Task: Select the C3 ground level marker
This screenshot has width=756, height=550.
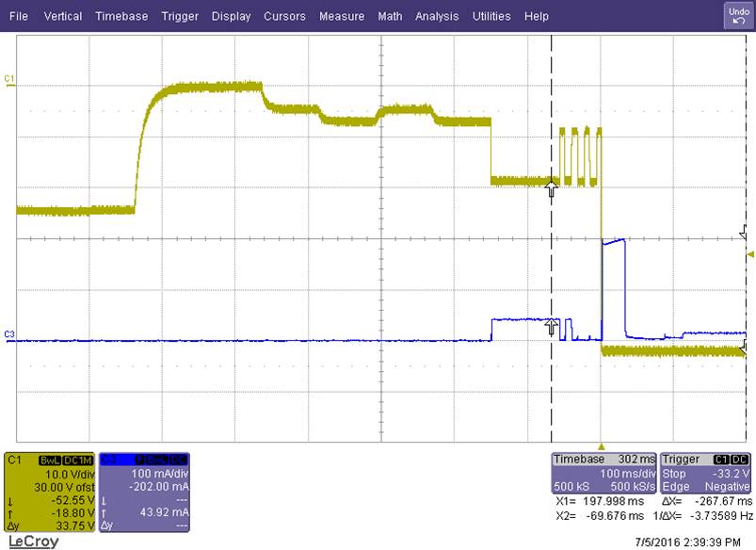Action: tap(9, 336)
